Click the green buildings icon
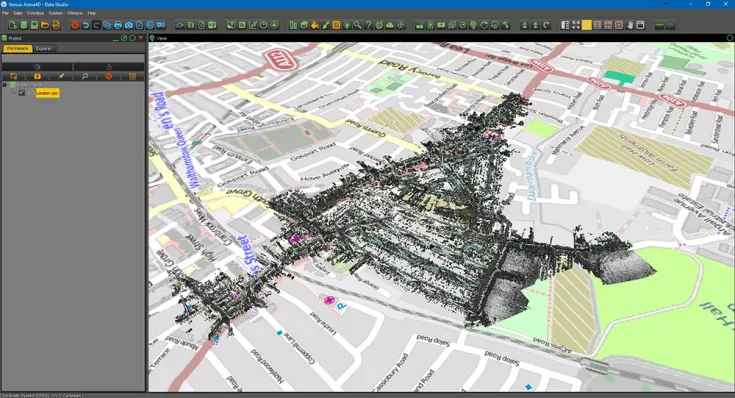Screen dimensions: 735x398 coord(293,25)
